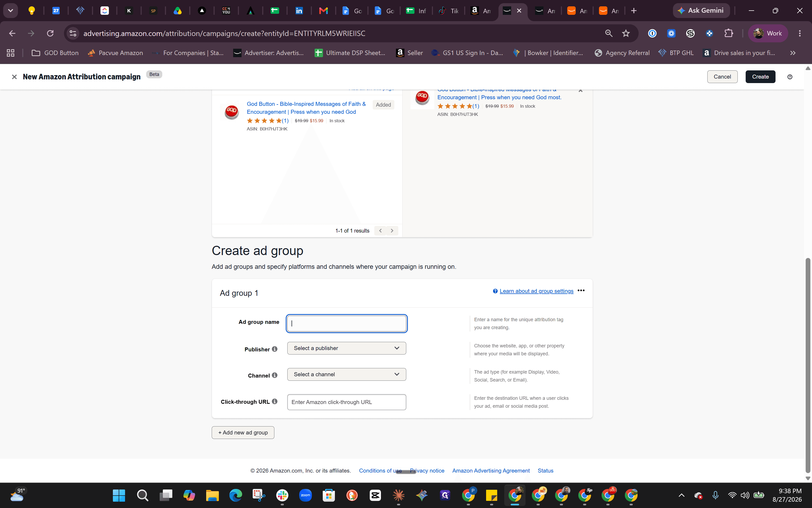Viewport: 812px width, 508px height.
Task: Expand the hidden bookmarks chevron
Action: pyautogui.click(x=793, y=53)
